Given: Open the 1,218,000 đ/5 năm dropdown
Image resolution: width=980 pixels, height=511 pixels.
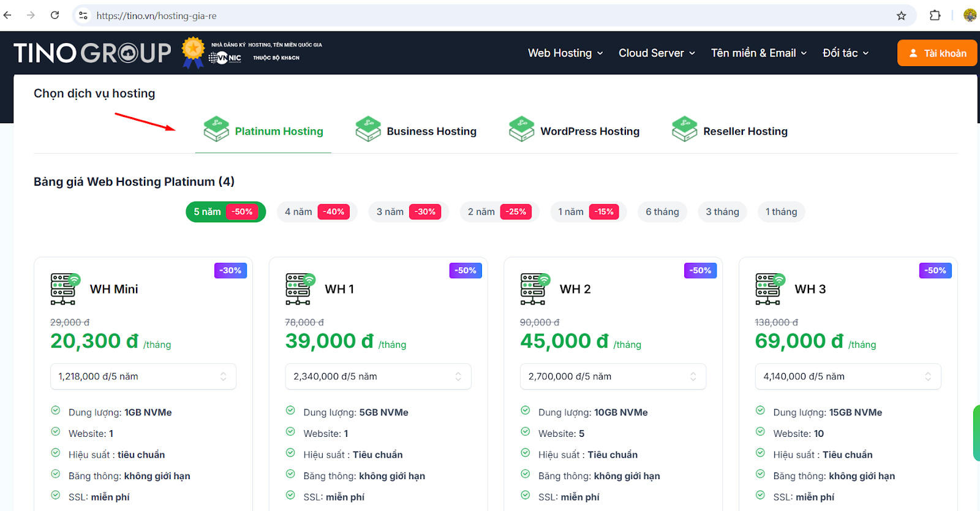Looking at the screenshot, I should [143, 377].
